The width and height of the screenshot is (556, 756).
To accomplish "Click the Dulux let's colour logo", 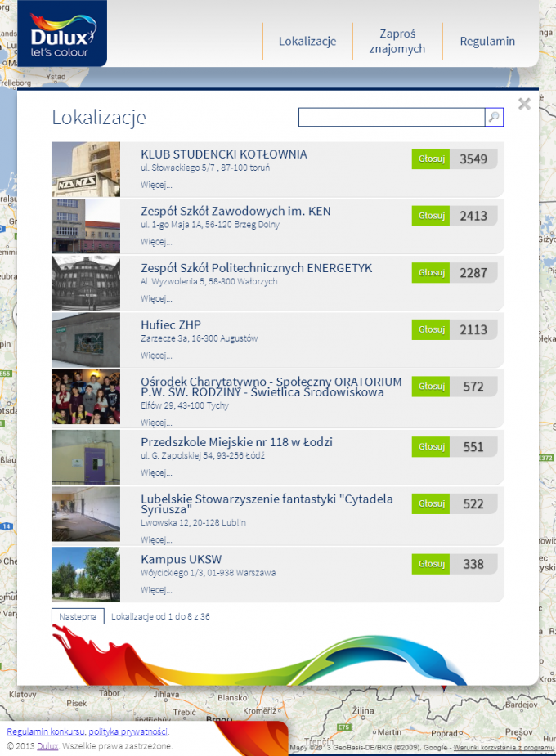I will [x=62, y=34].
